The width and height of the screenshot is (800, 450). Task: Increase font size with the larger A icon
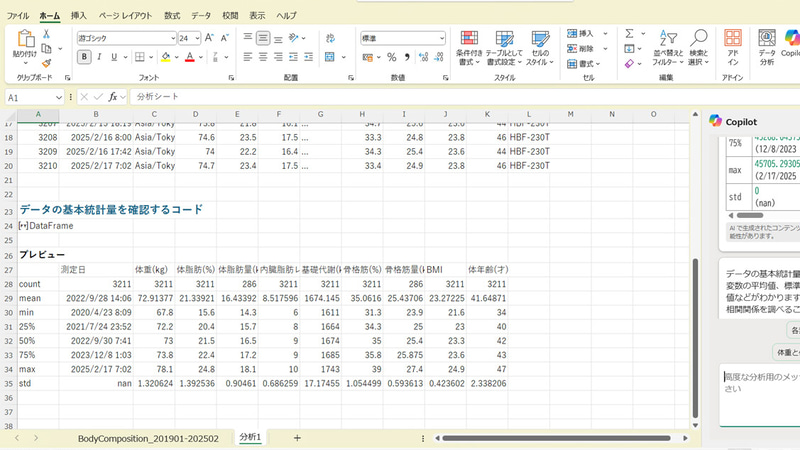click(209, 38)
